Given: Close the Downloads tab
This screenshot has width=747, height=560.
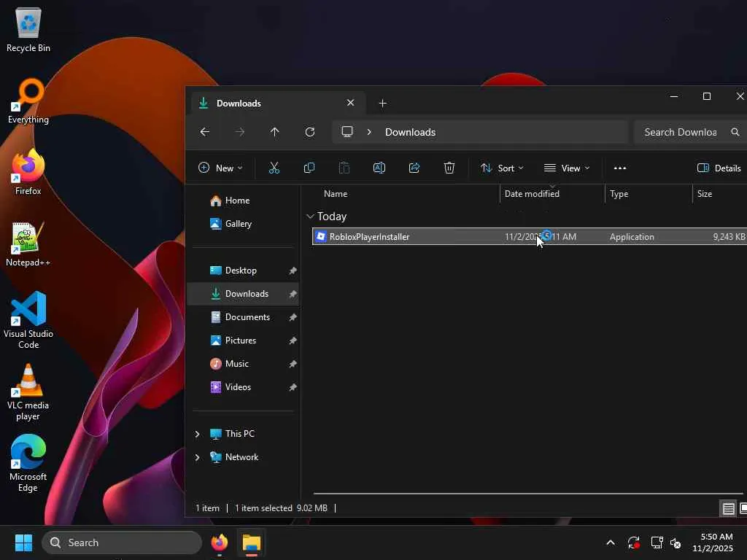Looking at the screenshot, I should pyautogui.click(x=351, y=103).
